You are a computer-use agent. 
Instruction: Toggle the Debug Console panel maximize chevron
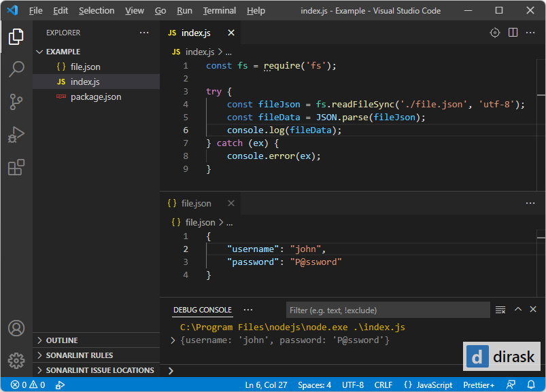pos(517,309)
